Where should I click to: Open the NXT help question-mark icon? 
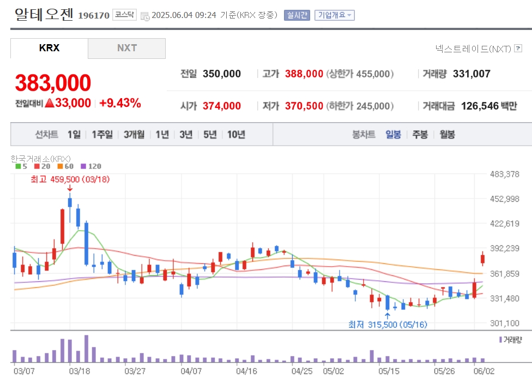tap(518, 49)
